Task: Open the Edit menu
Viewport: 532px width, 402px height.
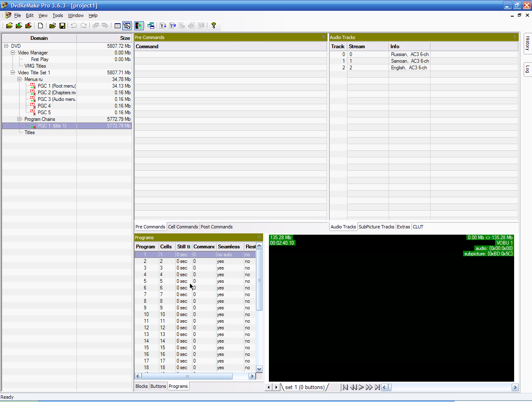Action: tap(30, 15)
